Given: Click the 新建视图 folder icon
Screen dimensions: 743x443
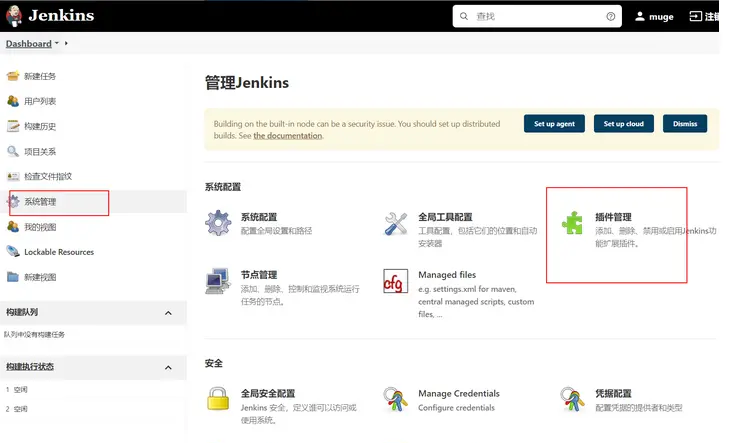Looking at the screenshot, I should [x=13, y=277].
